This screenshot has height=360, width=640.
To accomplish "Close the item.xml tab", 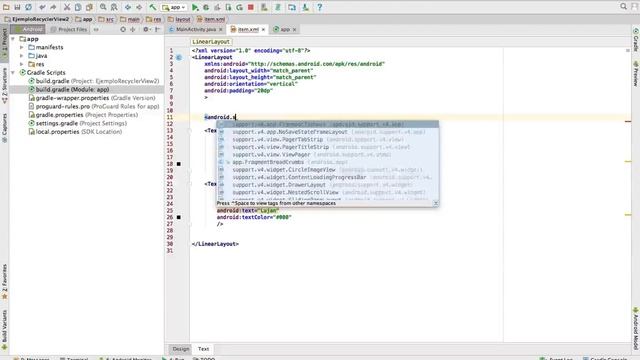I will (263, 29).
